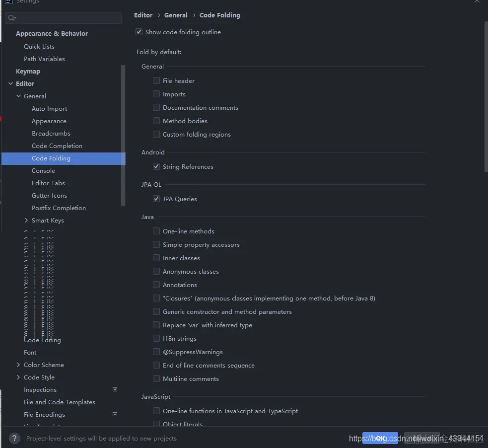Enable Imports folding checkbox
Viewport: 488px width, 448px height.
156,94
